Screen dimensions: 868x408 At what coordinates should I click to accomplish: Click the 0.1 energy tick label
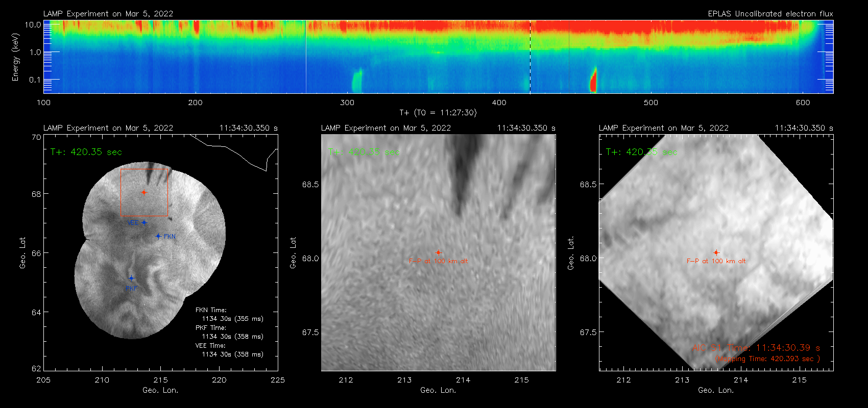(35, 80)
